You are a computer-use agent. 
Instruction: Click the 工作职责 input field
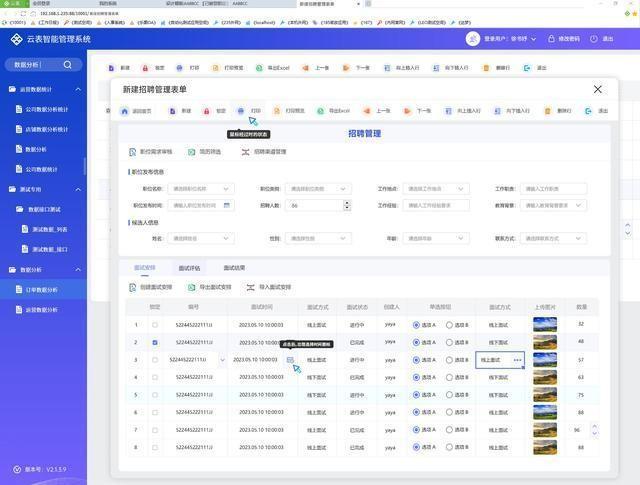click(553, 189)
